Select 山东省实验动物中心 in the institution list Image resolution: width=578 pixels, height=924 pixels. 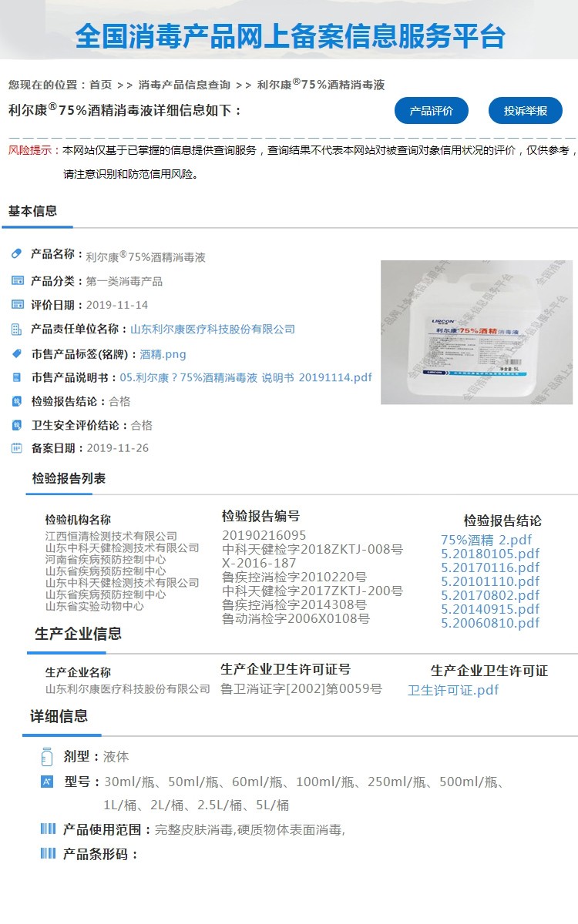(x=94, y=607)
